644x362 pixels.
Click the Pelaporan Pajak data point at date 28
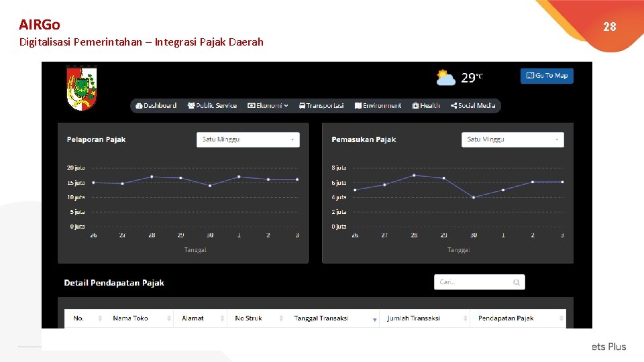[x=152, y=177]
